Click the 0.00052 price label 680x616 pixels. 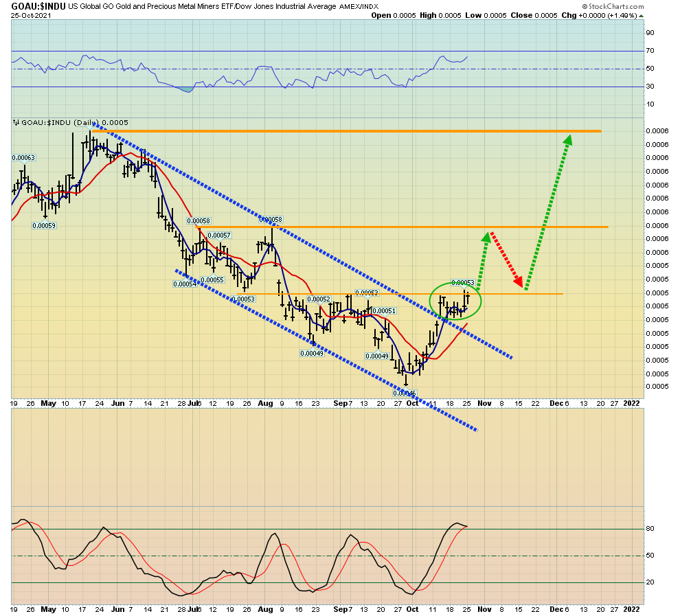[319, 299]
